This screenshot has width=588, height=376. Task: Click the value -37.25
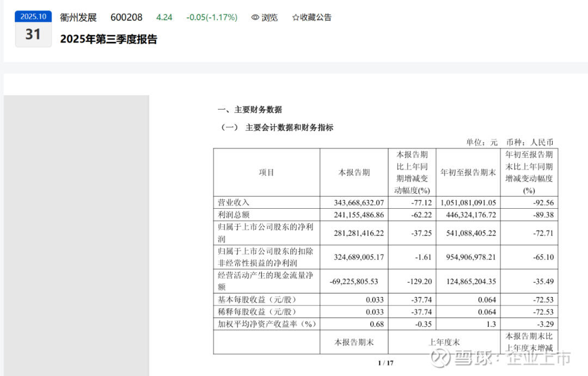click(421, 233)
